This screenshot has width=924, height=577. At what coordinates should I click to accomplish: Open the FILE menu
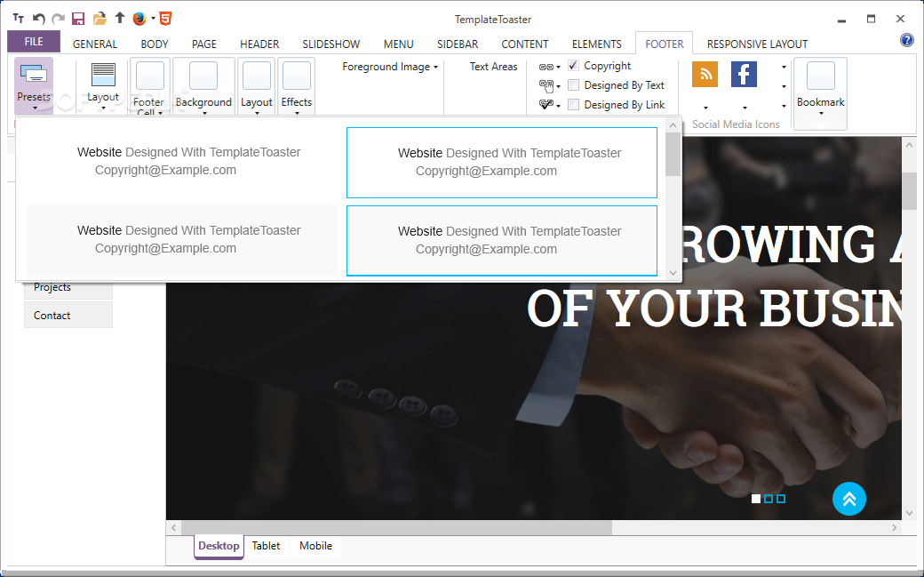34,41
